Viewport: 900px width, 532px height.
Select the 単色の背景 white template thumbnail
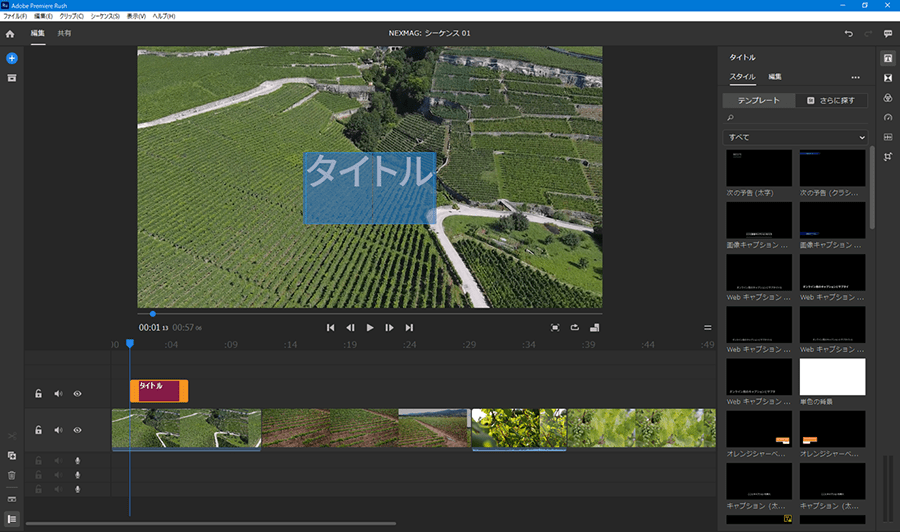(832, 377)
